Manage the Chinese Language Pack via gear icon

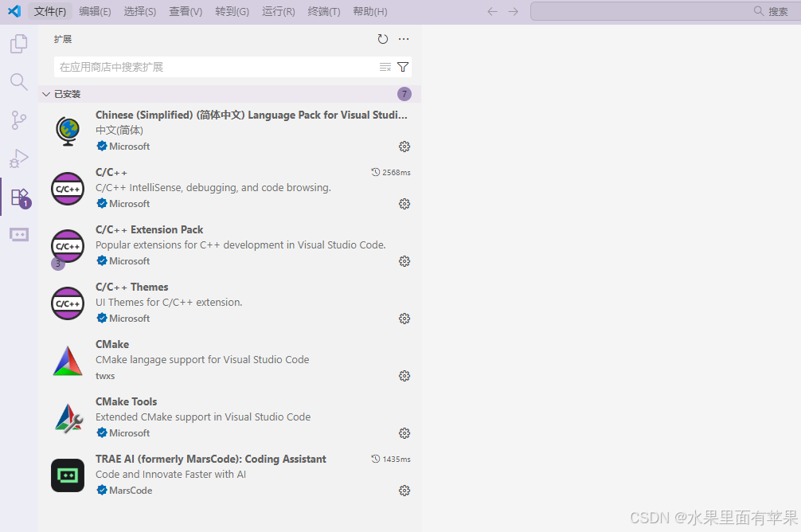[x=404, y=147]
